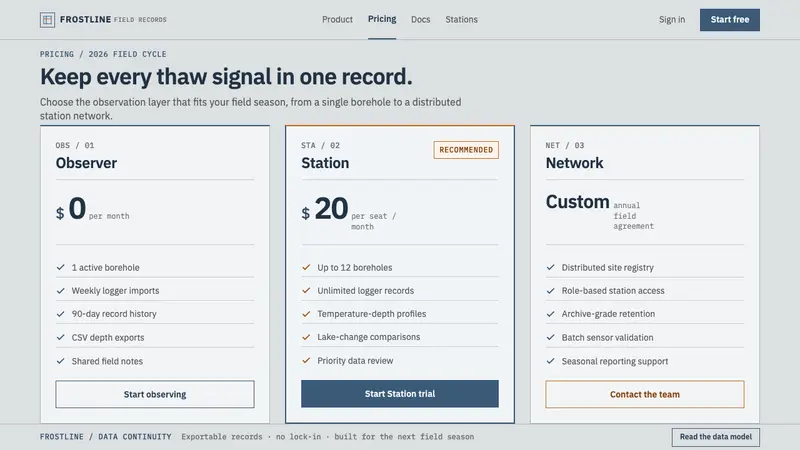
Task: Click the Contact the team button
Action: coord(644,394)
